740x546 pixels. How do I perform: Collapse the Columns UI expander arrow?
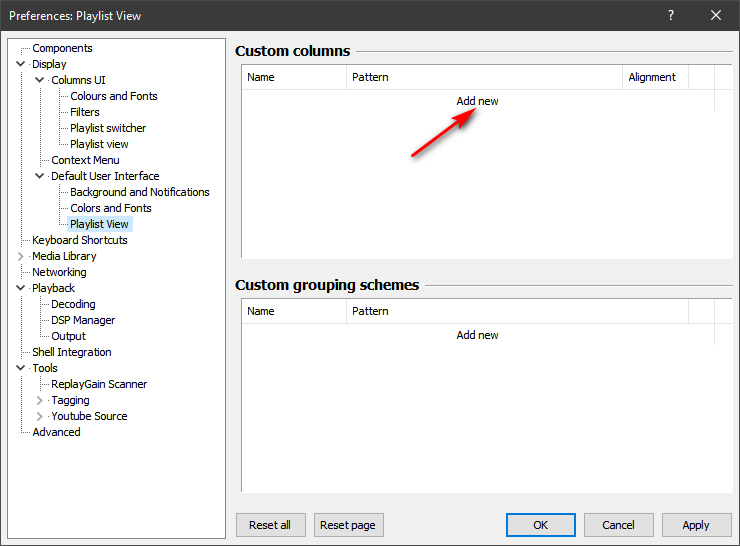[40, 80]
